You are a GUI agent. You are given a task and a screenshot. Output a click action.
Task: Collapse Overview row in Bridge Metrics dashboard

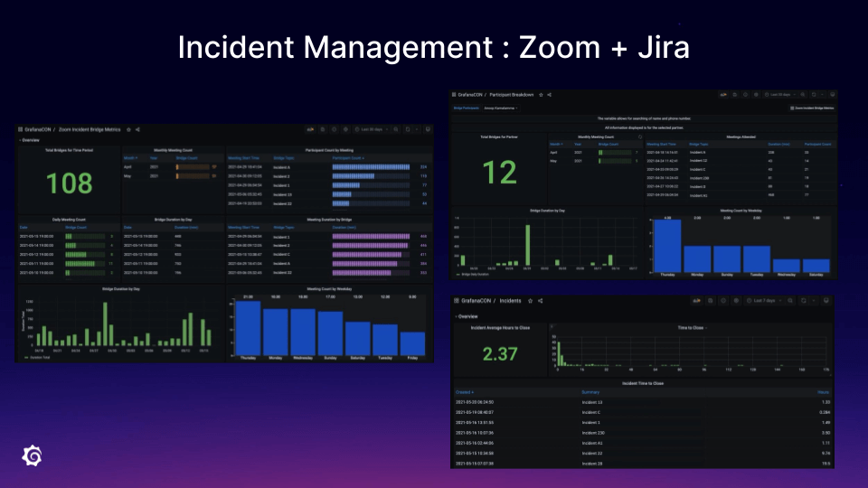click(x=29, y=140)
